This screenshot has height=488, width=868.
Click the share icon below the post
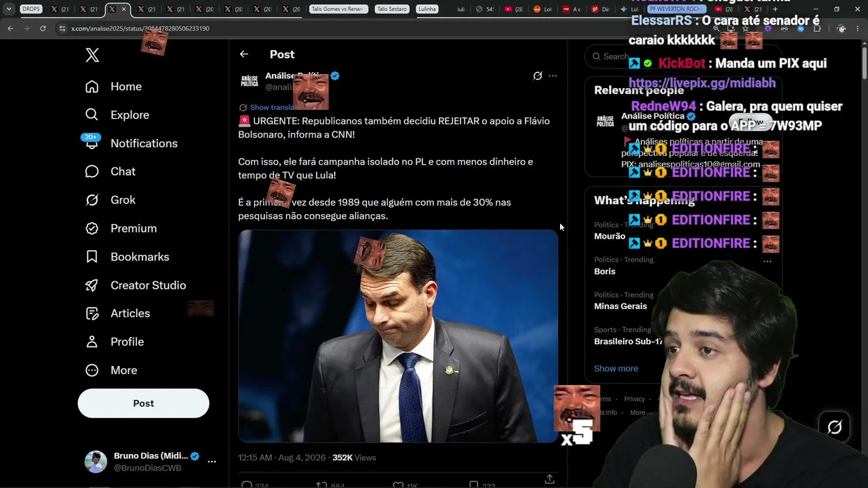click(x=549, y=479)
